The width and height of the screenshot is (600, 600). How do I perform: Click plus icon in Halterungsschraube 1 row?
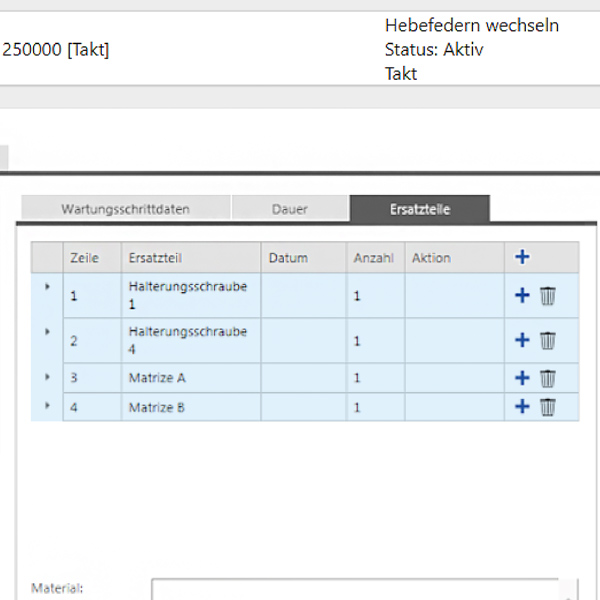tap(521, 296)
